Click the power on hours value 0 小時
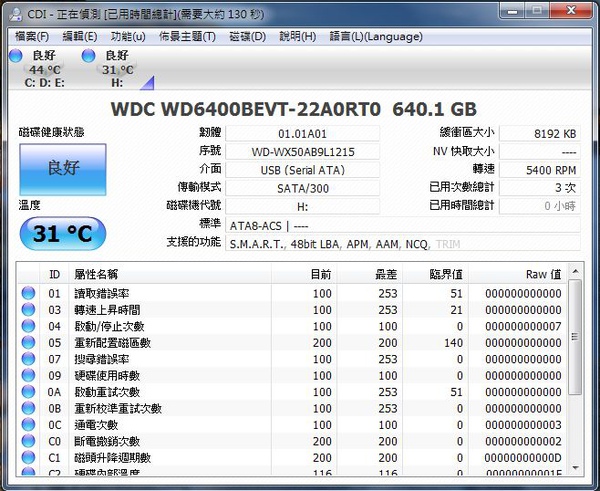This screenshot has width=600, height=491. coord(540,206)
